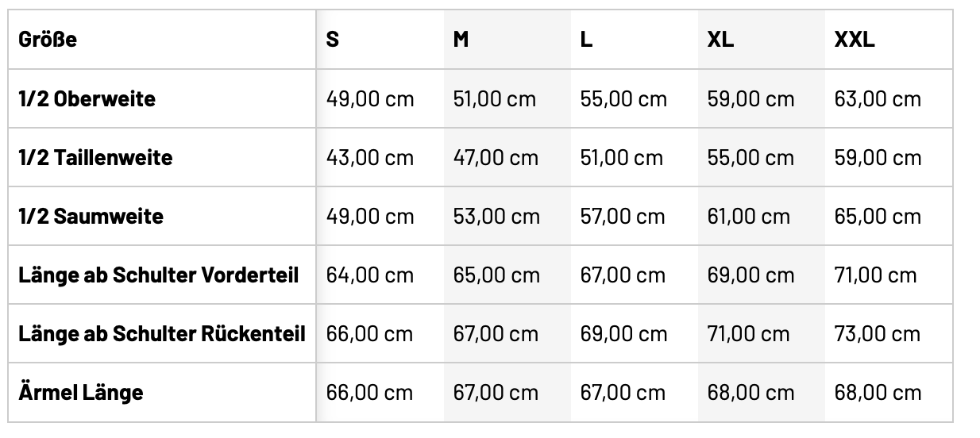Click Oberweite value for size S

[370, 99]
